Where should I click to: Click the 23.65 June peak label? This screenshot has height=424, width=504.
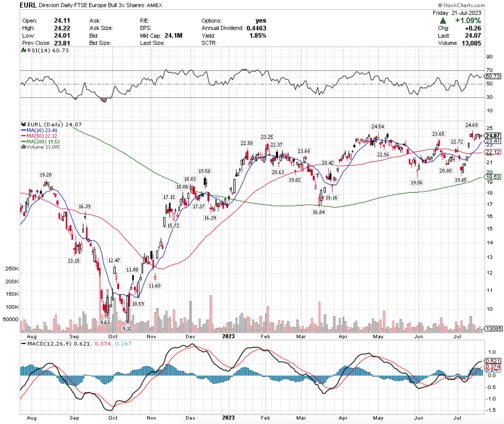point(438,134)
